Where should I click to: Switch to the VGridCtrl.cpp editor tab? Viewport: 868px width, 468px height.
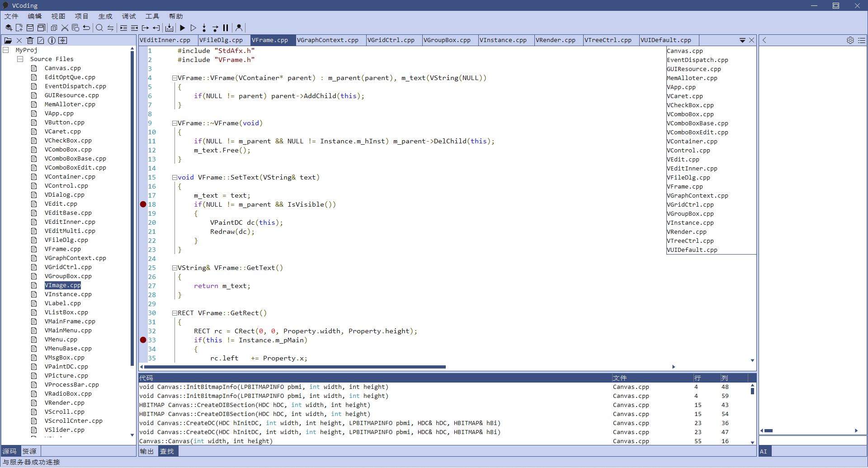[391, 40]
